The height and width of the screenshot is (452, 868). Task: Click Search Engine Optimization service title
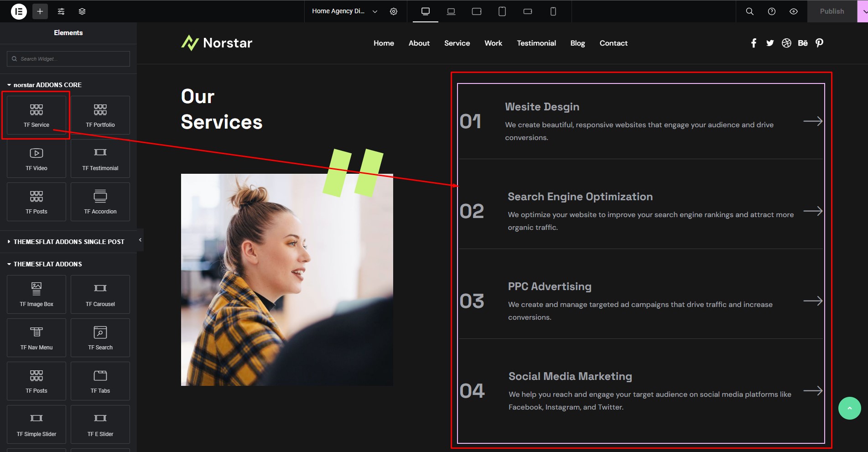pos(580,197)
